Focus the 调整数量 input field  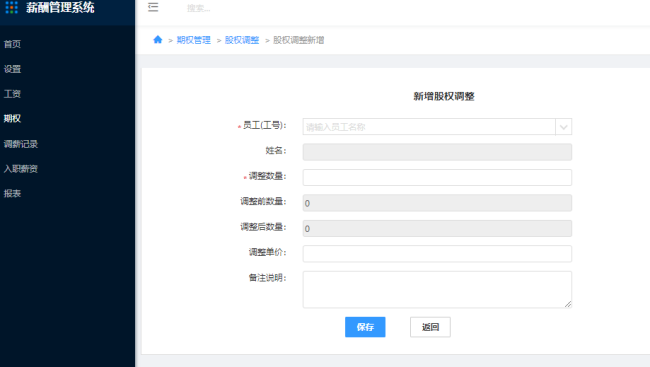pos(437,177)
